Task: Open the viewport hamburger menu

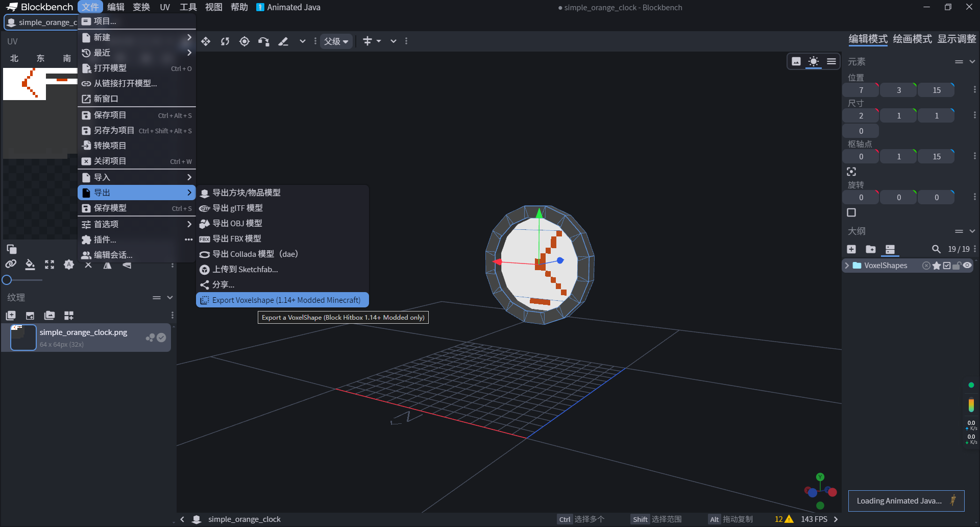Action: (831, 61)
